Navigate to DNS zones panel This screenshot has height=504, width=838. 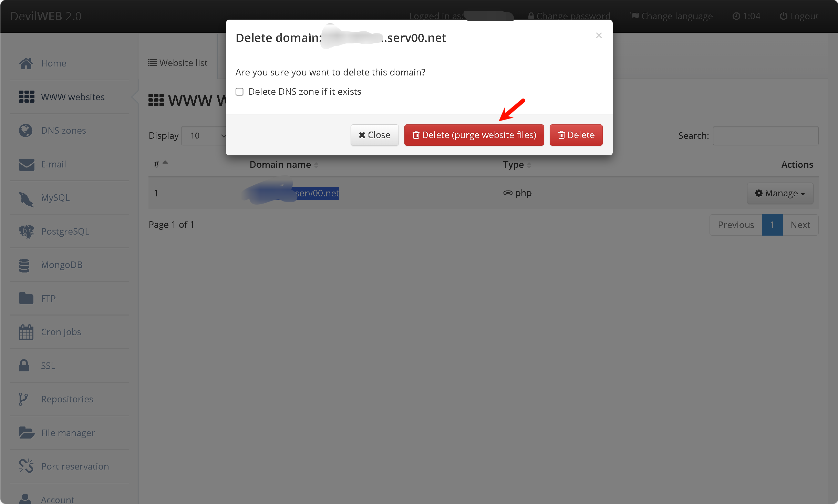point(63,130)
